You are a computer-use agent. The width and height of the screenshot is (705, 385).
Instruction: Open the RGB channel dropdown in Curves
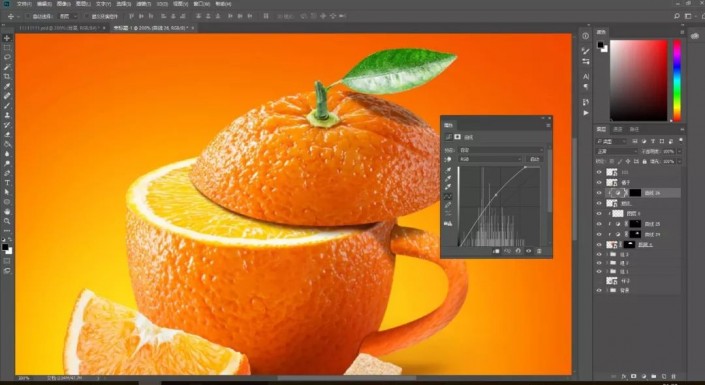coord(490,159)
